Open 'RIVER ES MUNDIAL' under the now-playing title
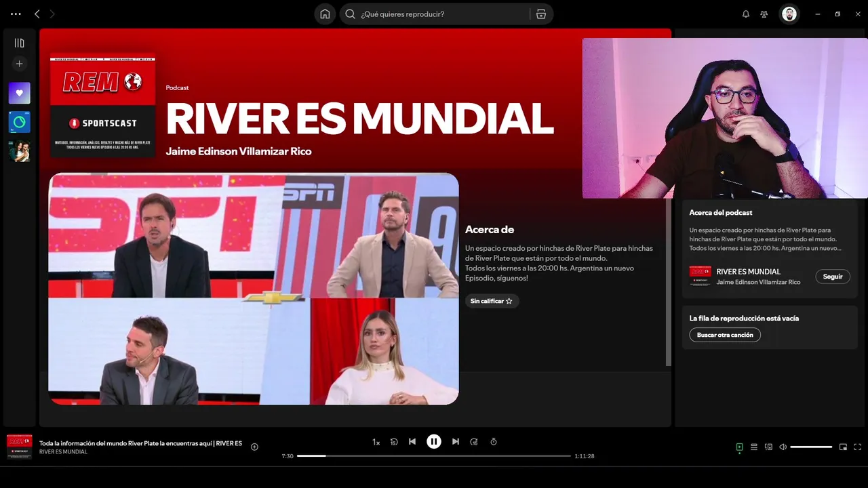 point(63,452)
